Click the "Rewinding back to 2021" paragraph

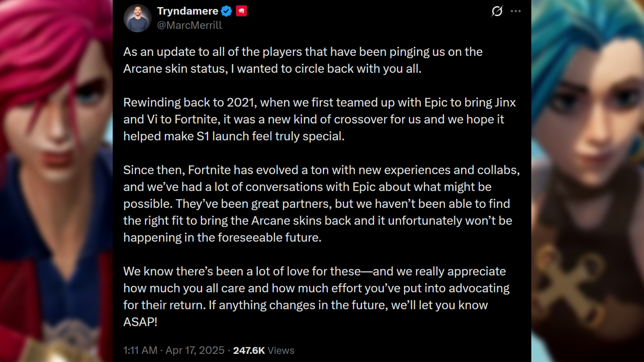click(x=319, y=119)
